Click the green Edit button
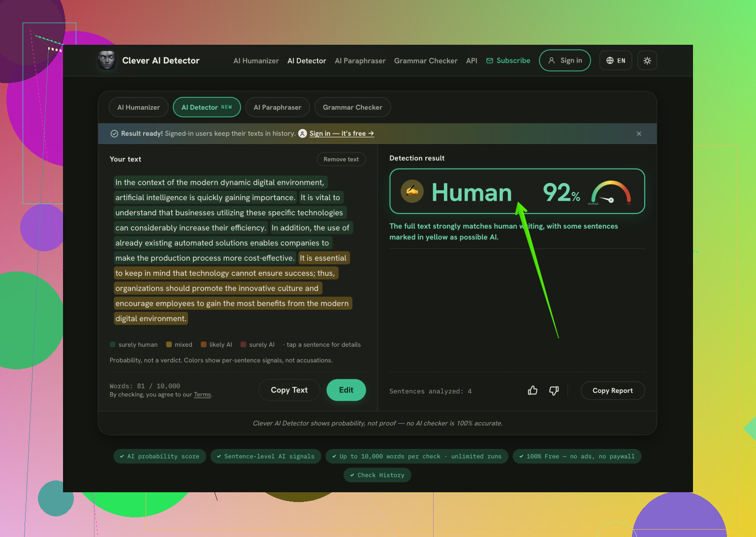This screenshot has height=537, width=756. (x=346, y=390)
